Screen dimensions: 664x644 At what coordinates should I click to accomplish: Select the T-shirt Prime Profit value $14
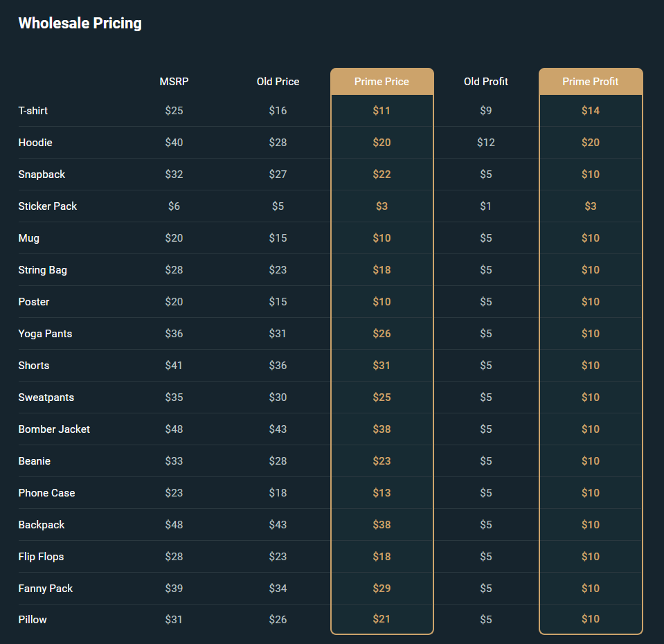[590, 111]
